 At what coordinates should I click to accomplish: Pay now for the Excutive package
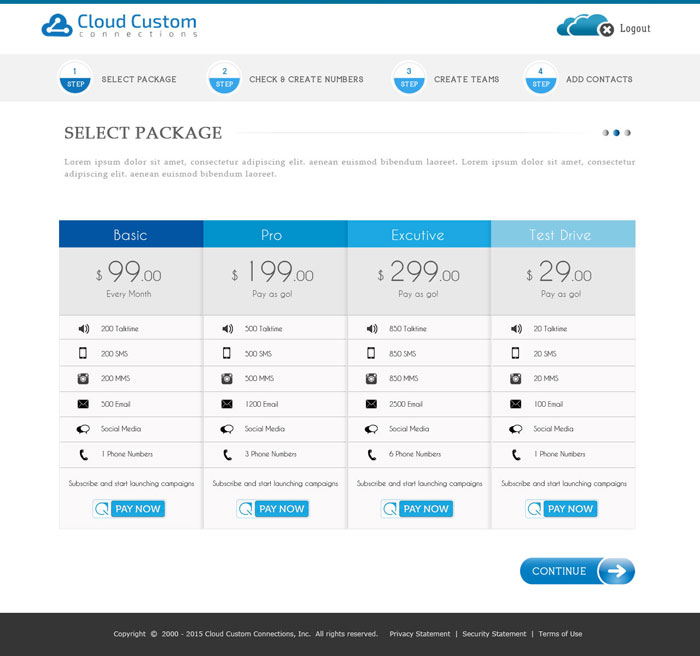(x=417, y=509)
